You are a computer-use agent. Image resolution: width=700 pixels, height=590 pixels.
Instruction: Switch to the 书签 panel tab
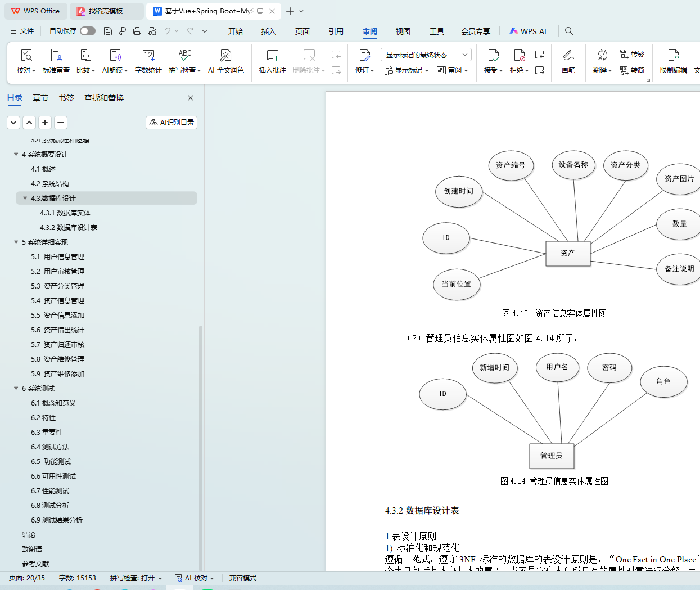(66, 98)
